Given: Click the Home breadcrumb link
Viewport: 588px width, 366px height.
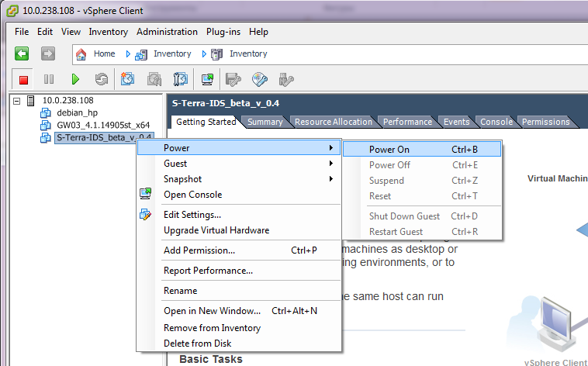Looking at the screenshot, I should (x=104, y=54).
